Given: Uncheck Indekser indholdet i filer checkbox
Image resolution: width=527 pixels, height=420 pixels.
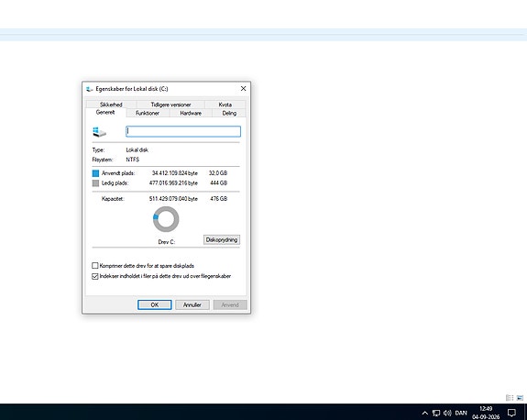Looking at the screenshot, I should 95,276.
